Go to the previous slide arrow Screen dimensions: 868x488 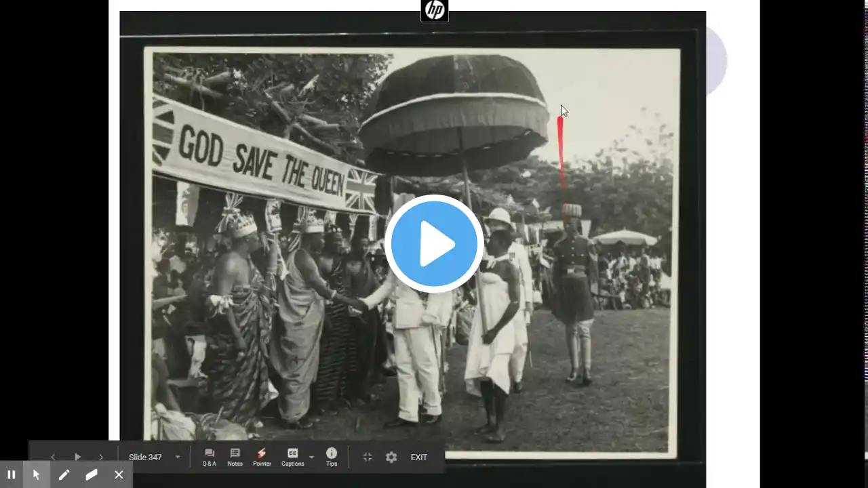click(53, 457)
